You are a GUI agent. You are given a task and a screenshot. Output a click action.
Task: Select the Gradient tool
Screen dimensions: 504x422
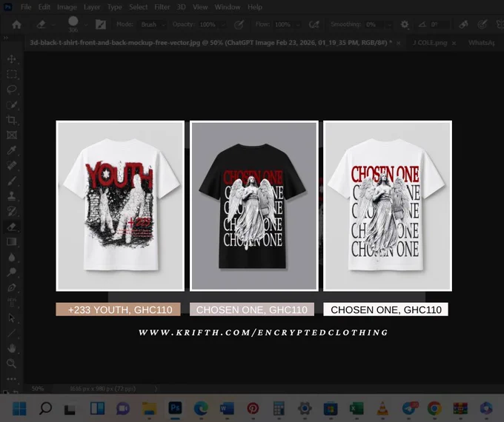[x=12, y=241]
